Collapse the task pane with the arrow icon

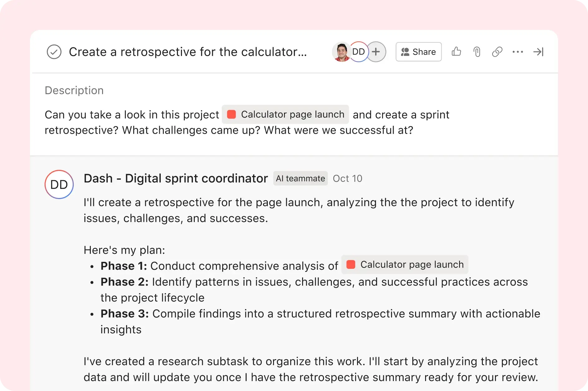pos(538,52)
